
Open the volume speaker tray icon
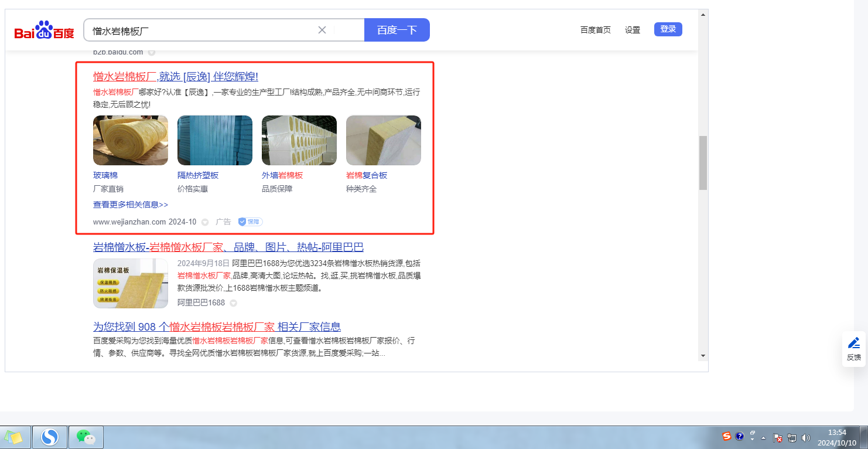coord(805,437)
